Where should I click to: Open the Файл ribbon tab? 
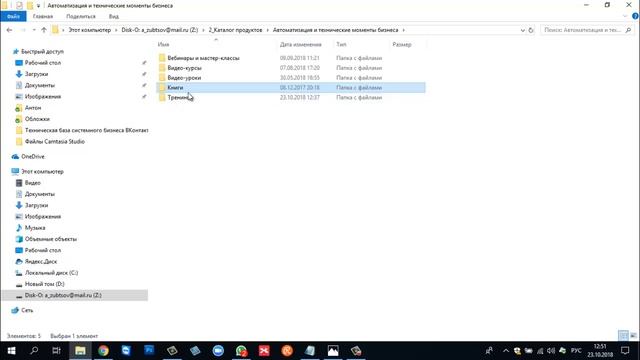[13, 16]
